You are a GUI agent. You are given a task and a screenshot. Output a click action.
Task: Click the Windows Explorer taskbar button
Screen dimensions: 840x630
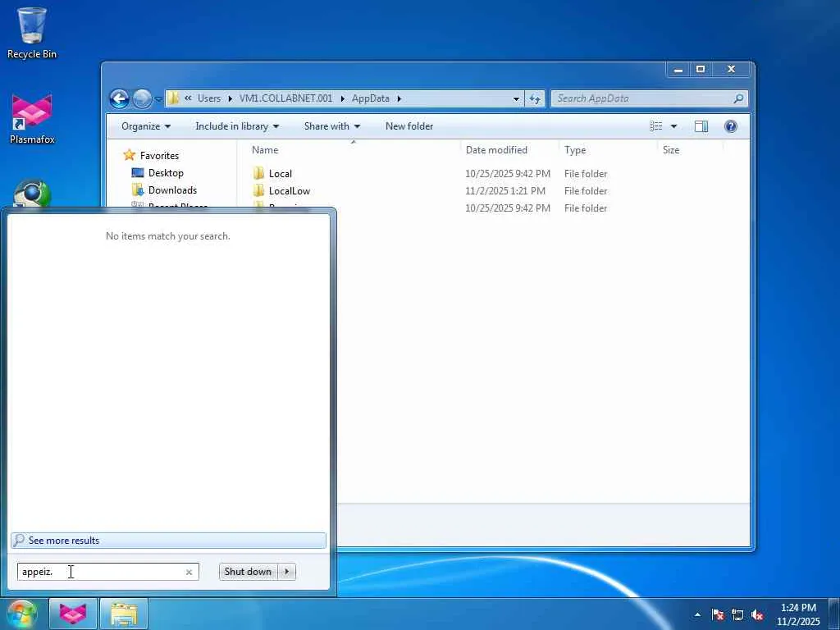pos(124,614)
